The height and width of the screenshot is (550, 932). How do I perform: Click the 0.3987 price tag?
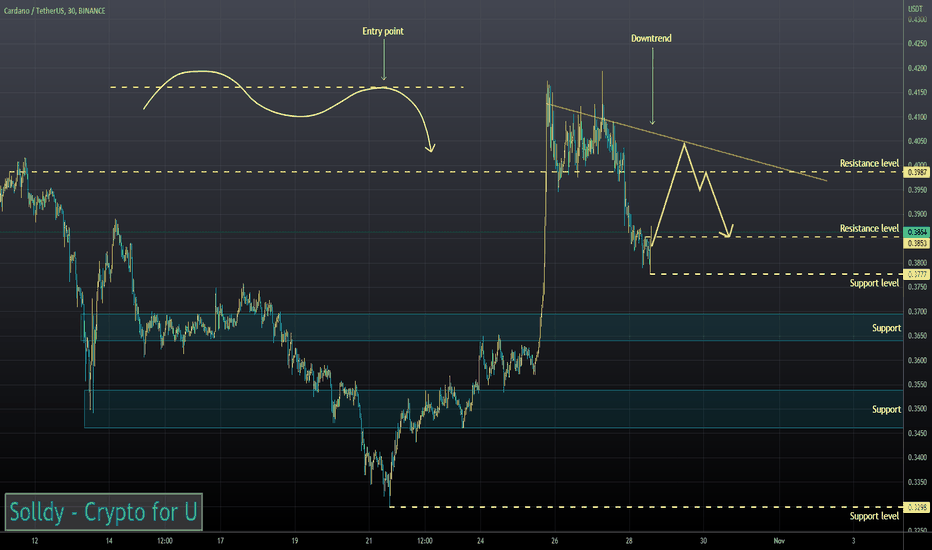(x=917, y=172)
